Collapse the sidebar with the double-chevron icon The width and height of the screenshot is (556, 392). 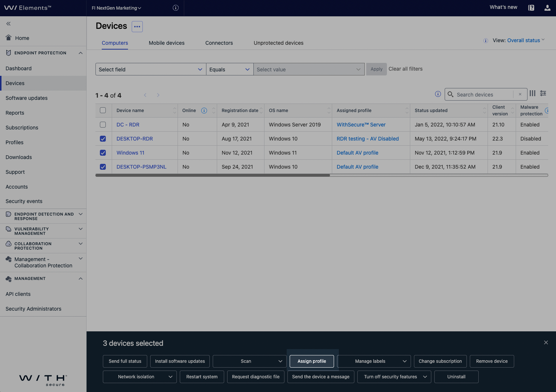point(8,23)
